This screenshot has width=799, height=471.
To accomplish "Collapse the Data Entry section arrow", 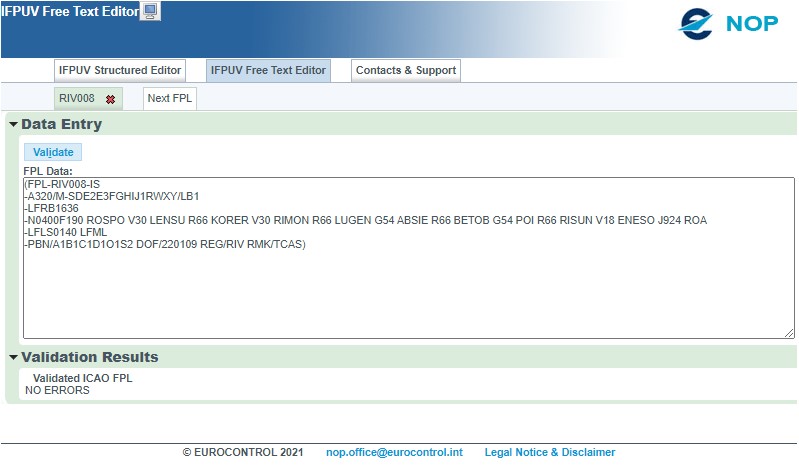I will pyautogui.click(x=13, y=124).
